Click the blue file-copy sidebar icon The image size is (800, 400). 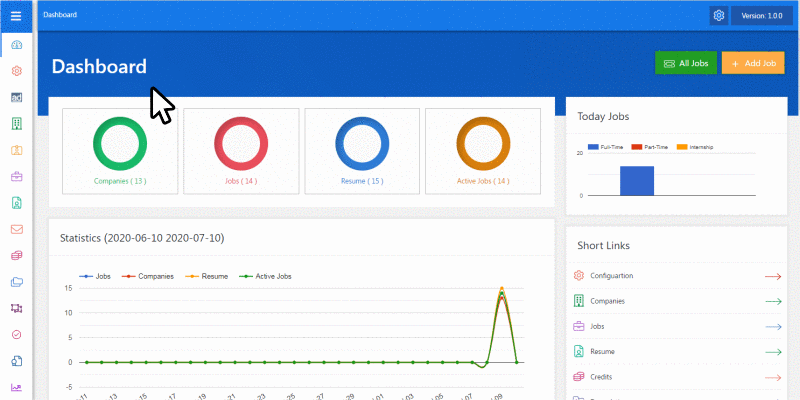pyautogui.click(x=16, y=361)
